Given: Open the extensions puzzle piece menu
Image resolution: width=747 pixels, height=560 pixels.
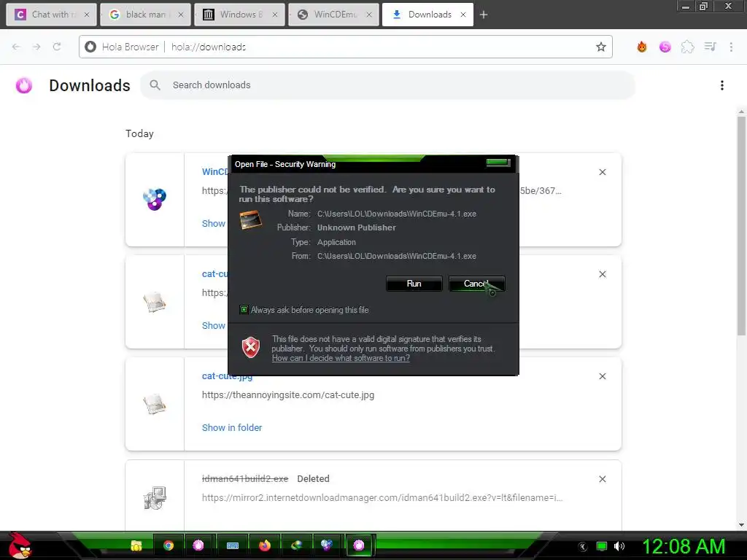Looking at the screenshot, I should [x=687, y=47].
